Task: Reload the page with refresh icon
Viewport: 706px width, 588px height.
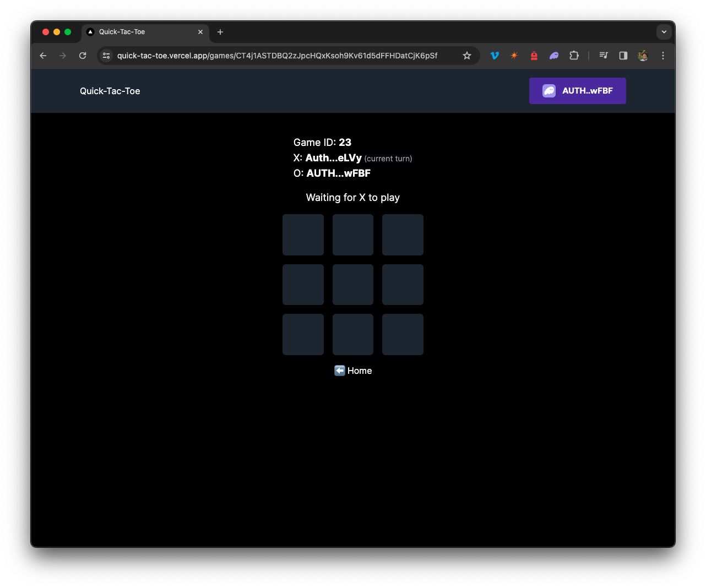Action: (83, 56)
